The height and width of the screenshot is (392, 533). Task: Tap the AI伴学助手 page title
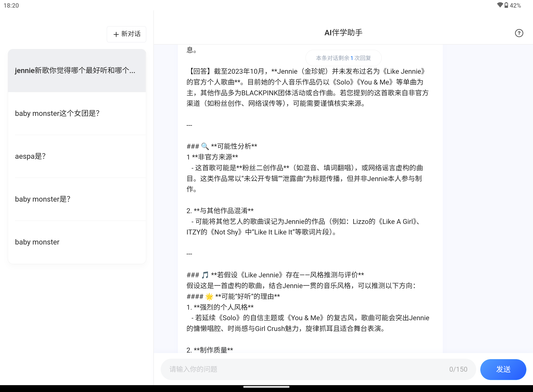[x=343, y=33]
